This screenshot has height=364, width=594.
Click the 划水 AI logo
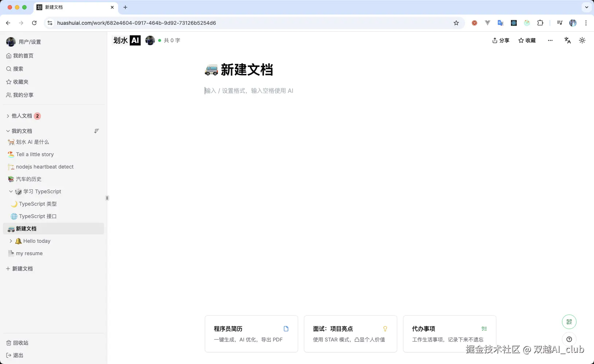point(127,40)
